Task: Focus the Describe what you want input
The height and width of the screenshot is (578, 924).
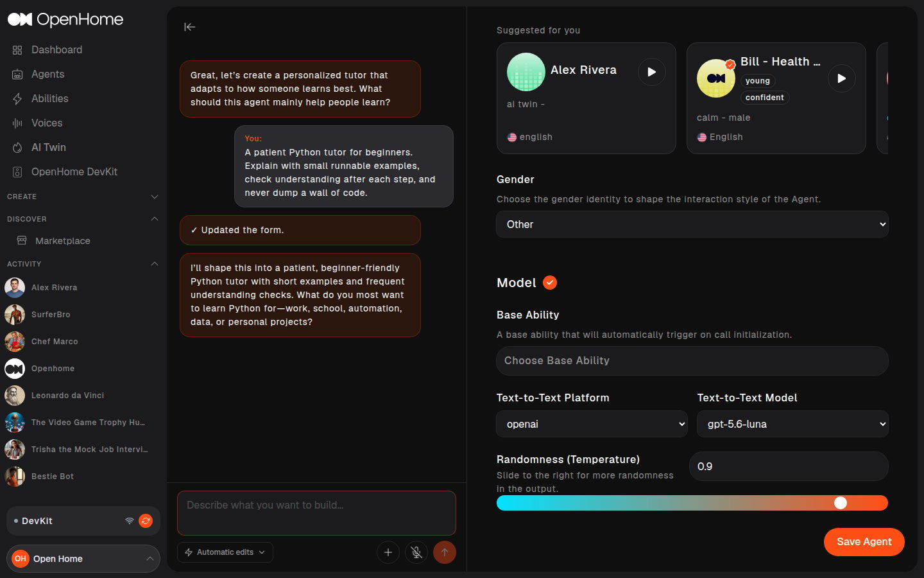Action: pos(316,513)
